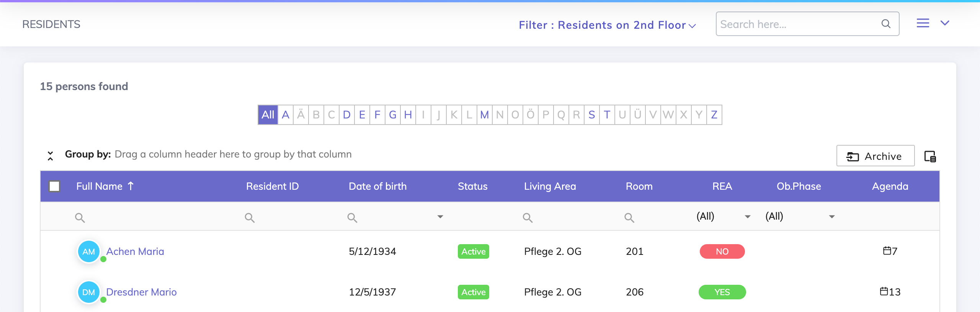Screen dimensions: 980x312
Task: Open Achen Maria resident link
Action: [135, 251]
